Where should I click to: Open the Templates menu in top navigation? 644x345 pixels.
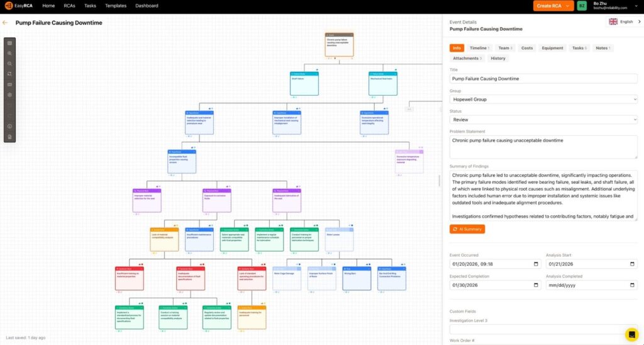(116, 6)
